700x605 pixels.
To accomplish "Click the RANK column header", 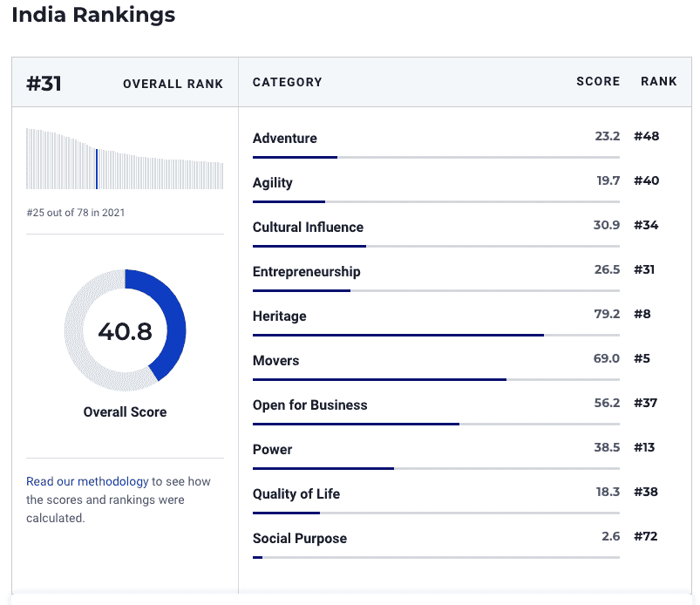I will click(658, 81).
